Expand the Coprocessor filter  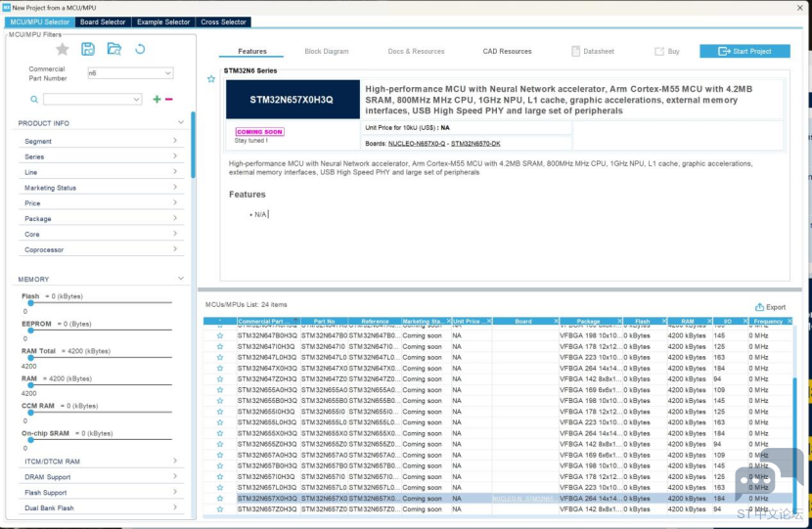click(x=175, y=249)
